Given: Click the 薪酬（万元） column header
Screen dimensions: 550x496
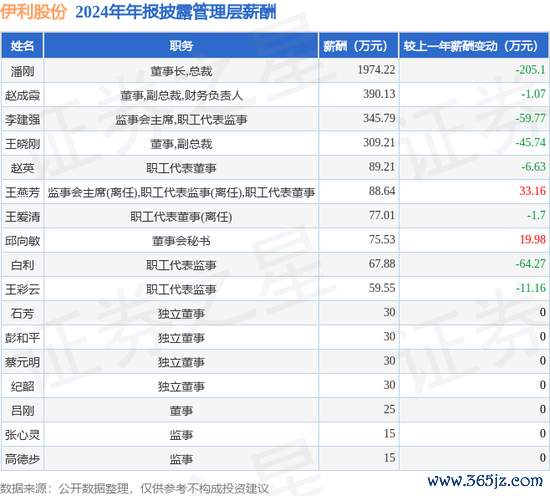Looking at the screenshot, I should coord(358,46).
